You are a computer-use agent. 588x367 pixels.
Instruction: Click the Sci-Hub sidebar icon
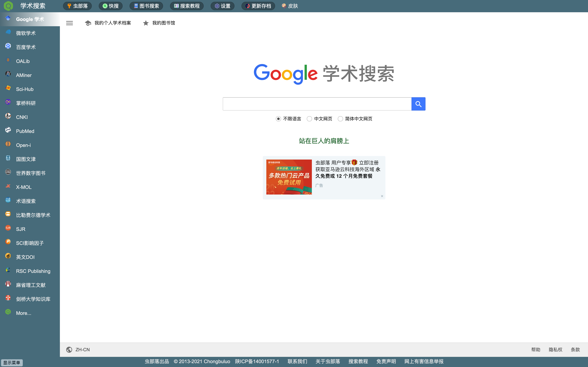8,88
